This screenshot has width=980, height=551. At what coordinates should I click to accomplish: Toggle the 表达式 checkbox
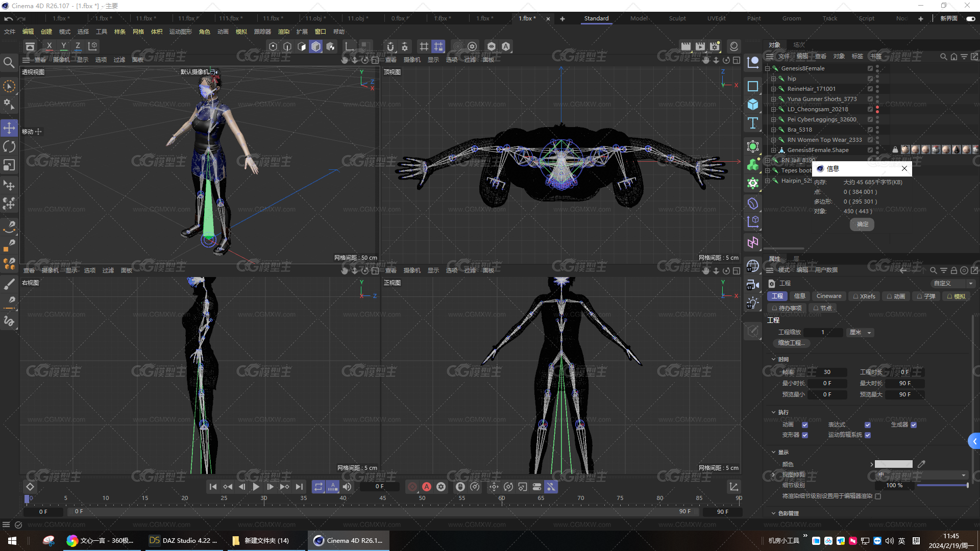tap(868, 425)
